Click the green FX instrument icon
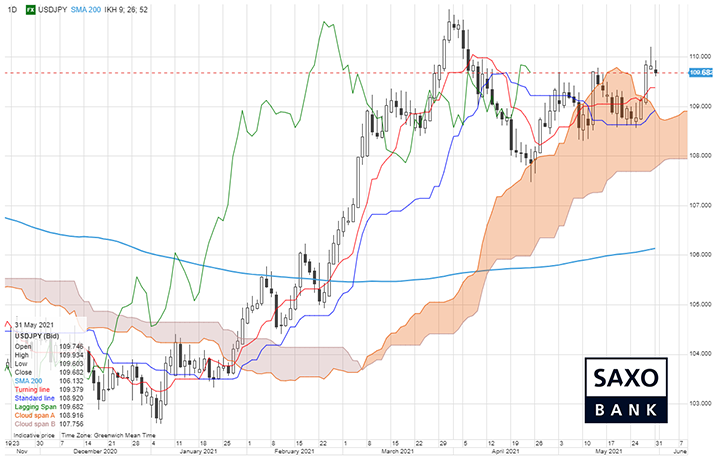 pos(31,9)
